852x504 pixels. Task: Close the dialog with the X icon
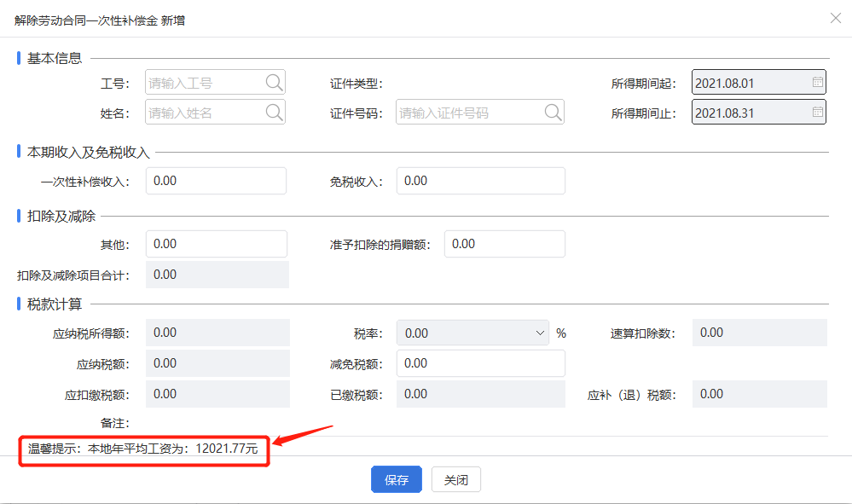click(836, 18)
